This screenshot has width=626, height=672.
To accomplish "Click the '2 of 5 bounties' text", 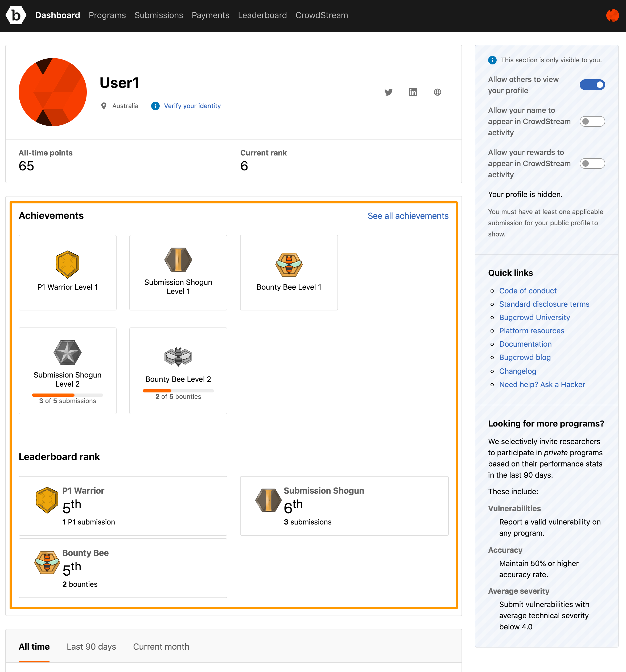I will point(178,396).
